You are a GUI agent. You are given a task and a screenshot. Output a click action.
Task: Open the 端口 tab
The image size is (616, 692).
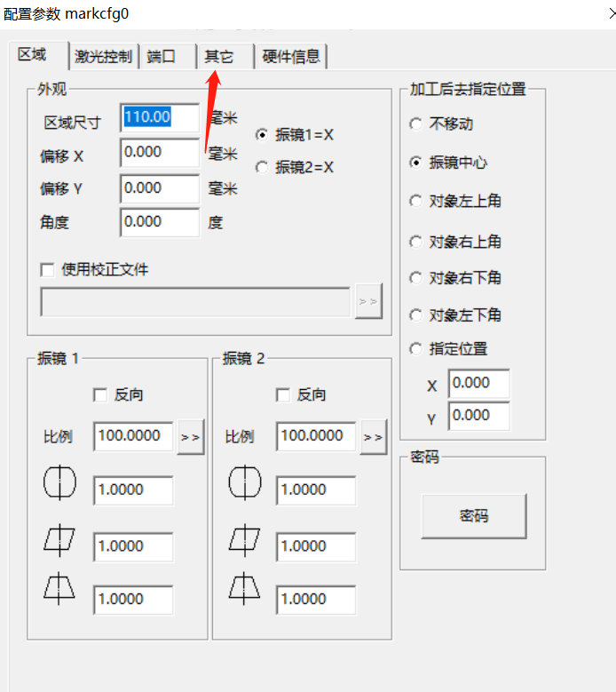click(x=169, y=57)
